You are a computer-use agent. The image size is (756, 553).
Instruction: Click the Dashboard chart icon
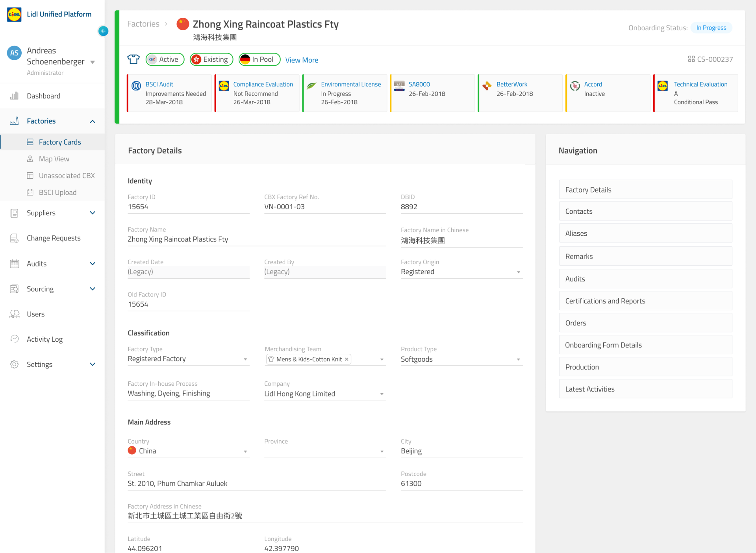[x=15, y=96]
